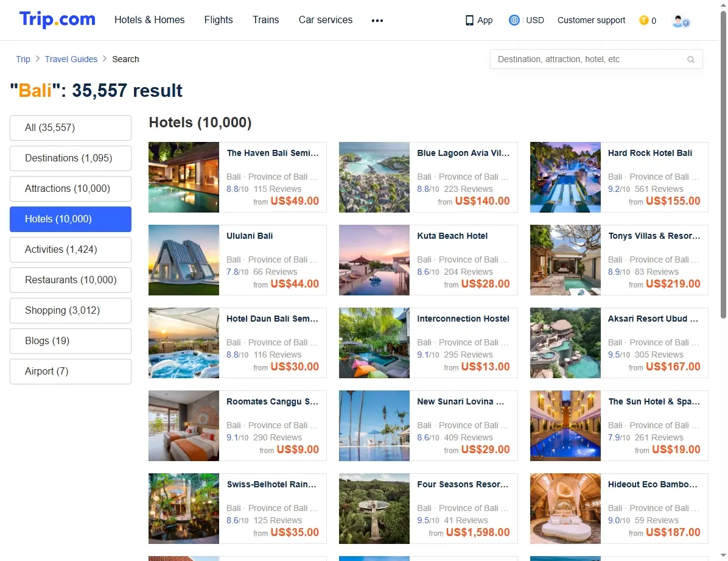Screen dimensions: 728x561
Task: Click the 409 Reviews text
Action: [x=468, y=437]
